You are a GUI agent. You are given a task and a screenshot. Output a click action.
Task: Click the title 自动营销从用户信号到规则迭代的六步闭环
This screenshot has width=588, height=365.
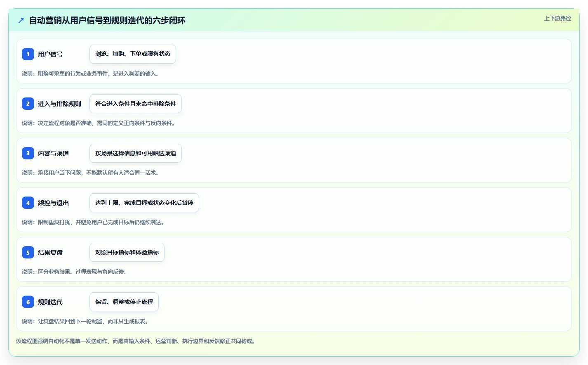107,20
